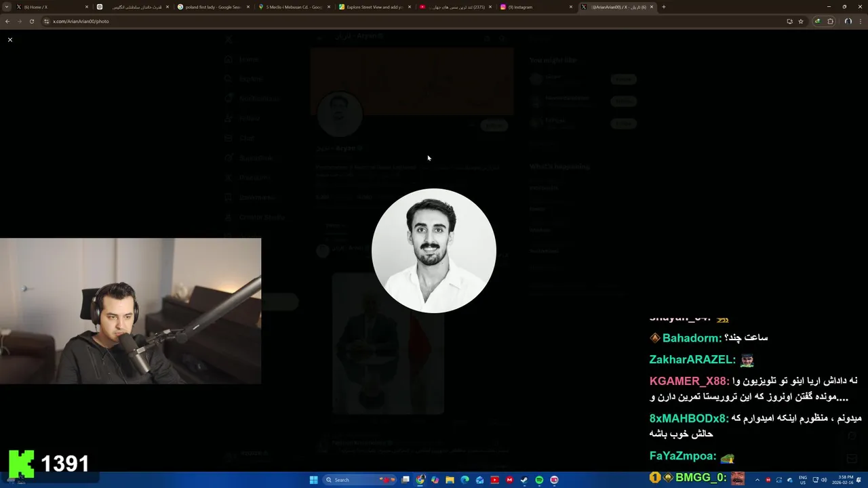
Task: Click ZakharARAZEL username in chat
Action: pyautogui.click(x=692, y=359)
